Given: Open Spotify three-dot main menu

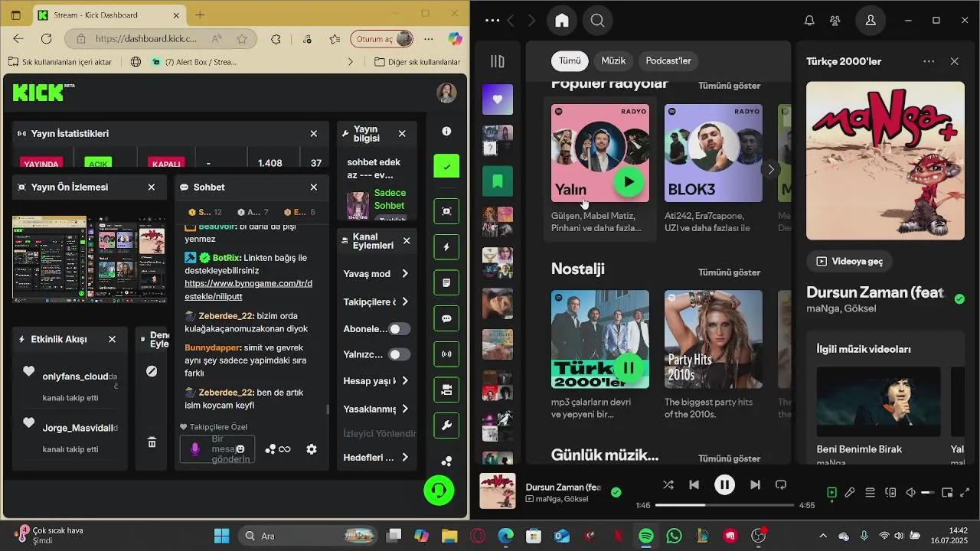Looking at the screenshot, I should [x=492, y=21].
